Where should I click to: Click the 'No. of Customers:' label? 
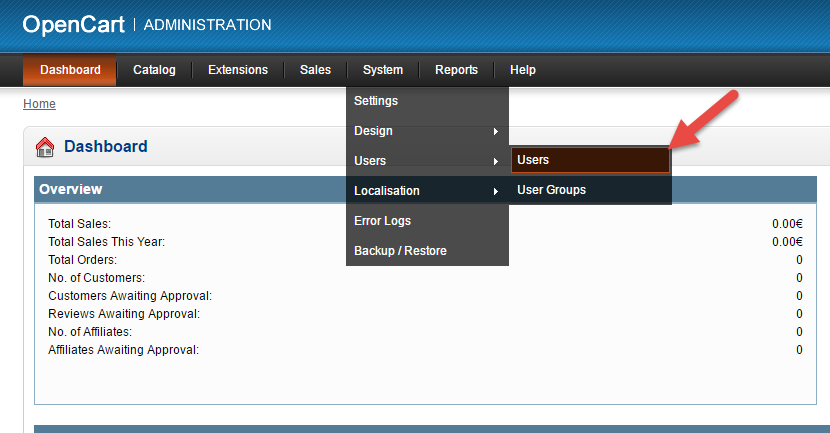(96, 278)
